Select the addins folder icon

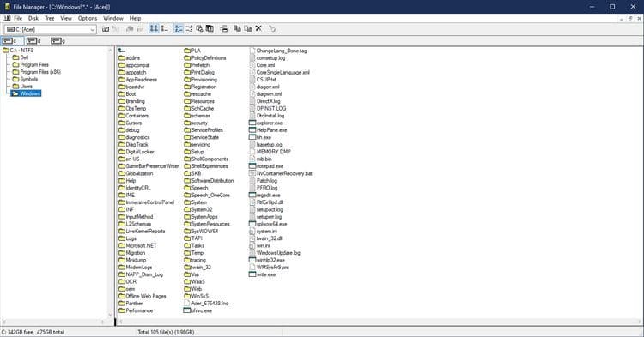(122, 57)
